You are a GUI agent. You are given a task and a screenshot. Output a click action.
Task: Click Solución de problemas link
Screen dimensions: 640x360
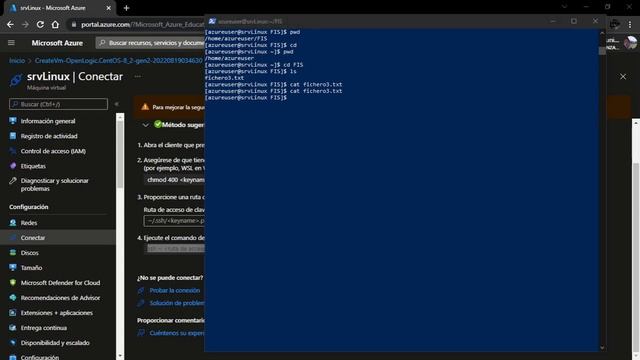177,303
